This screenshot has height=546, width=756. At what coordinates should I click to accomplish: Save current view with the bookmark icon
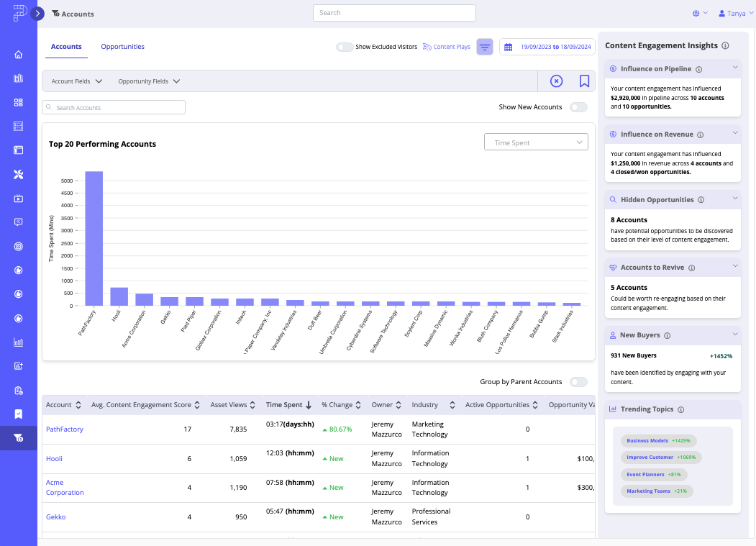[x=584, y=81]
